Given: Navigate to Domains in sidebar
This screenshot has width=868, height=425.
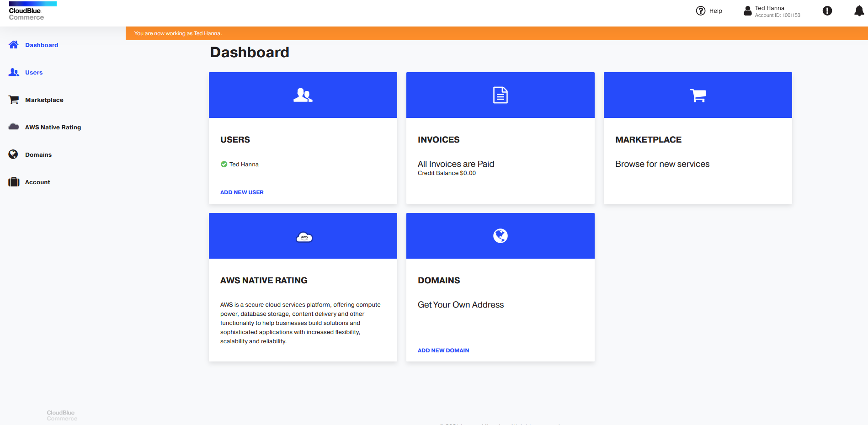Looking at the screenshot, I should (x=38, y=155).
